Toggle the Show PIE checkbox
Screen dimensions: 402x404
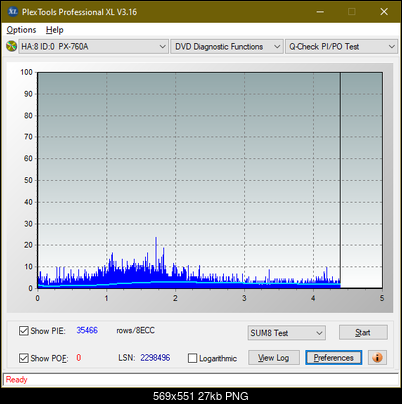pyautogui.click(x=24, y=331)
